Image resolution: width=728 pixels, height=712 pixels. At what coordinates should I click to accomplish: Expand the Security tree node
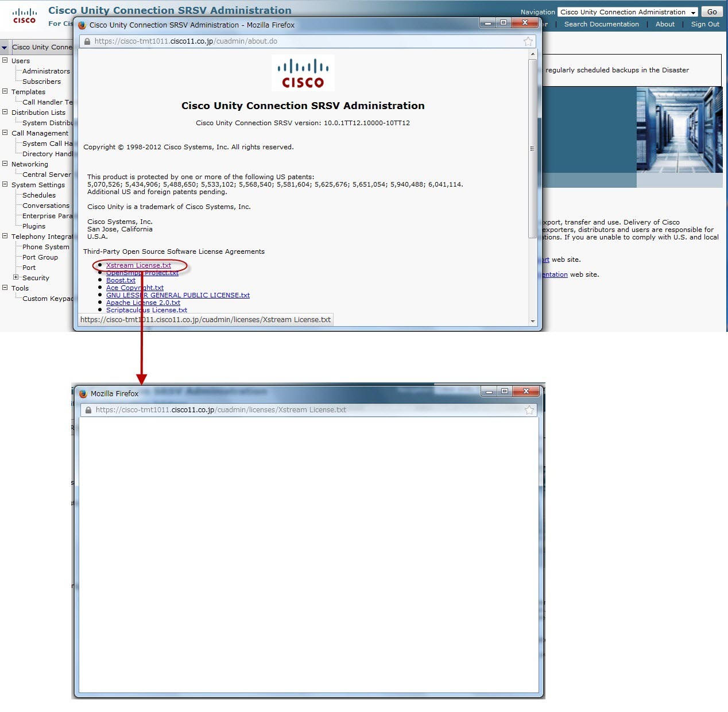pos(16,278)
